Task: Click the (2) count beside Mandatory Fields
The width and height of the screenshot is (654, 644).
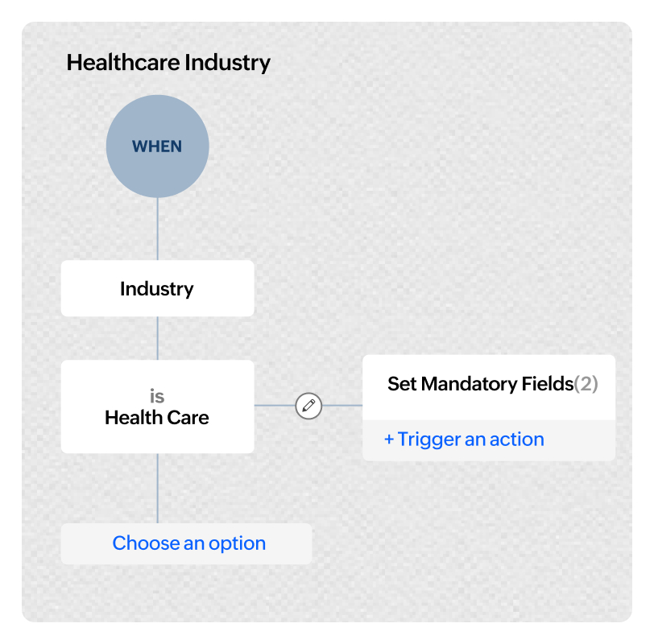Action: tap(586, 384)
